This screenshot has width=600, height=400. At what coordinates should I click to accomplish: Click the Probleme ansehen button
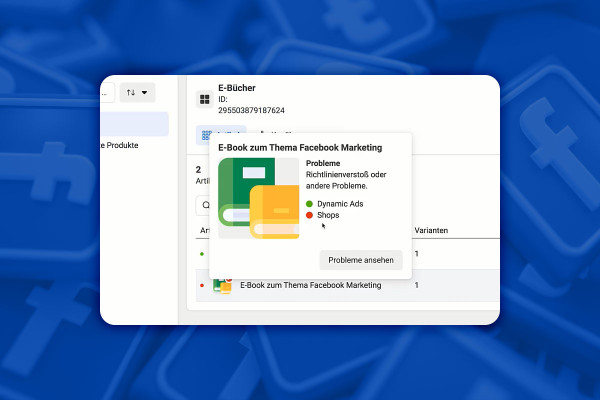(x=361, y=260)
